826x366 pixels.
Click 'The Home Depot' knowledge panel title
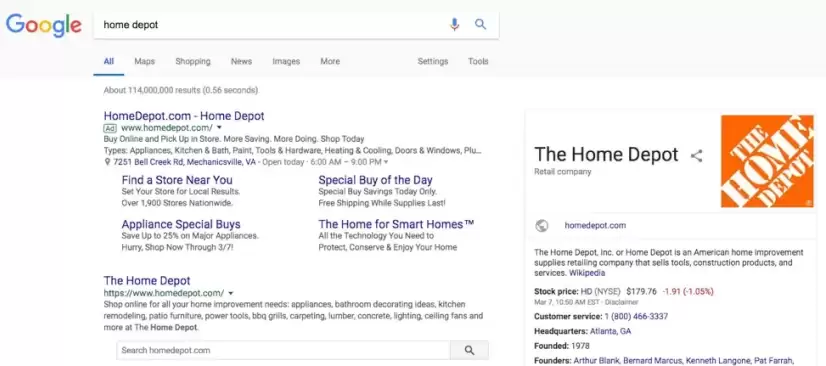click(x=606, y=154)
